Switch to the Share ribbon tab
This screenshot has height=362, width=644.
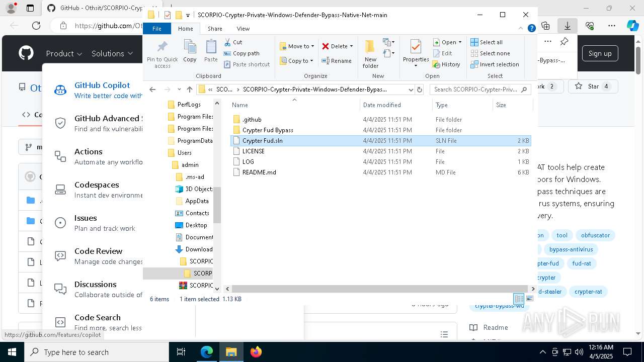click(215, 29)
